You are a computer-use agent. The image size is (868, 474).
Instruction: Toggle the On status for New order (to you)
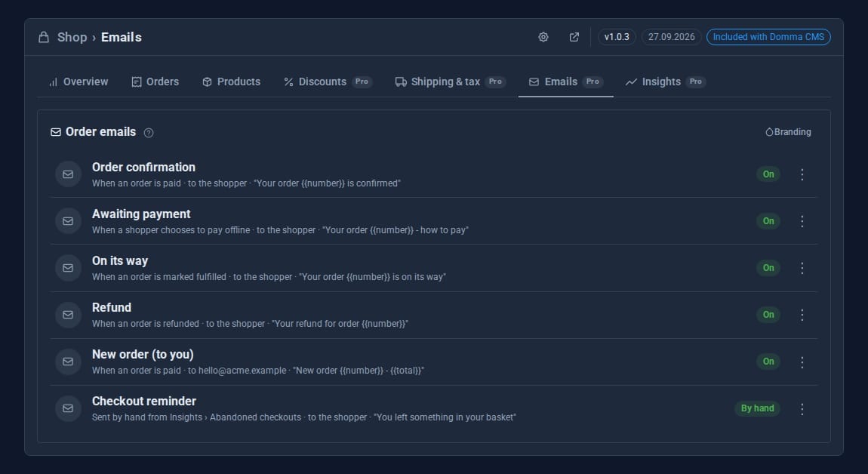click(768, 362)
